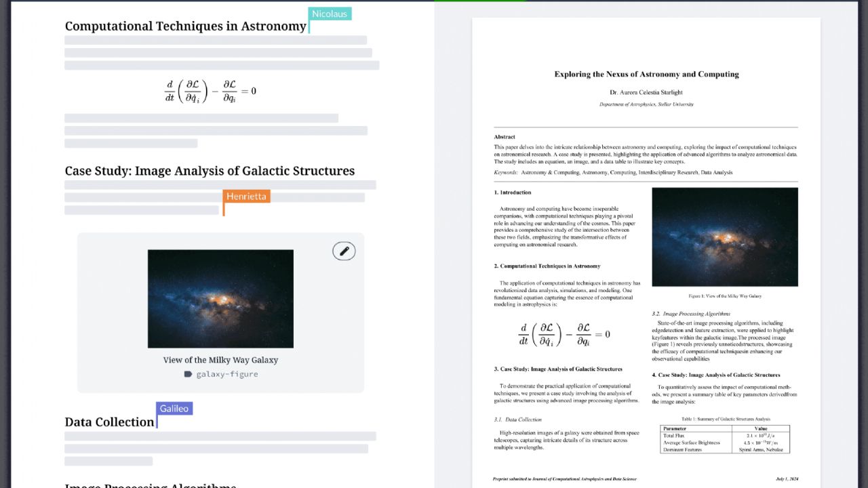Click 'Table 1: Summary of Galactic Structures Analysis' caption
This screenshot has height=488, width=868.
(726, 419)
